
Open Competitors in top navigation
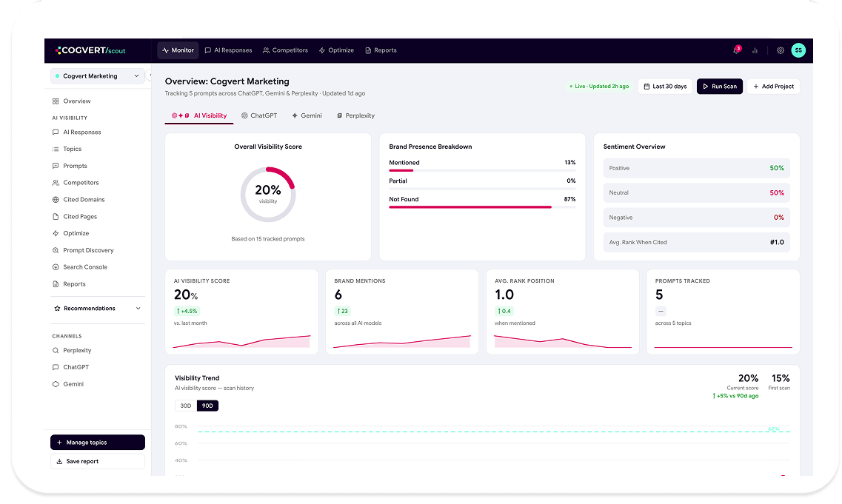[285, 50]
